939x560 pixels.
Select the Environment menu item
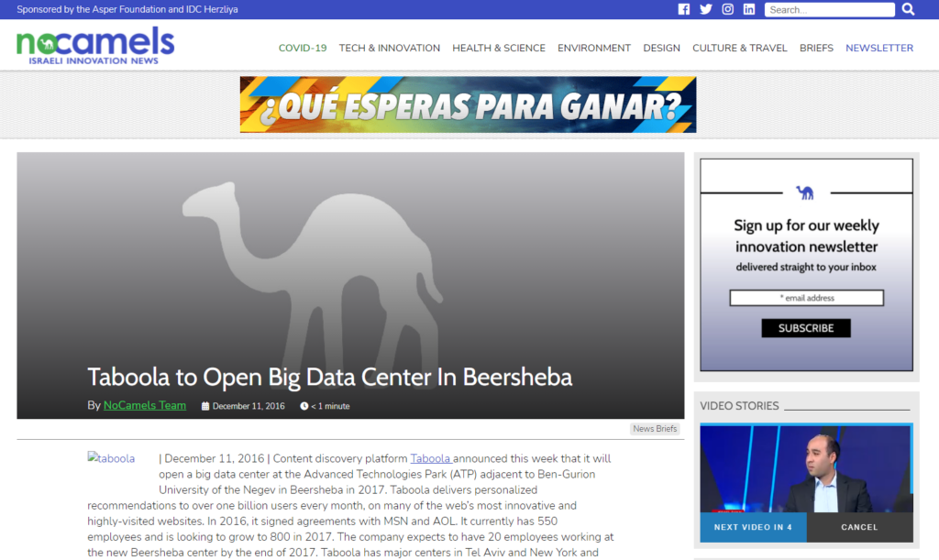[594, 48]
